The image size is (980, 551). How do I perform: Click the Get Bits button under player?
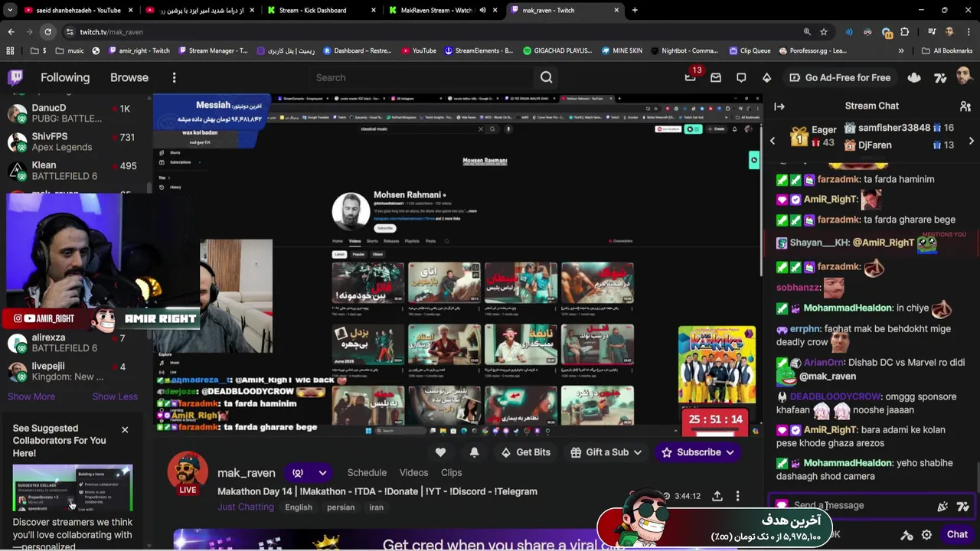click(525, 452)
